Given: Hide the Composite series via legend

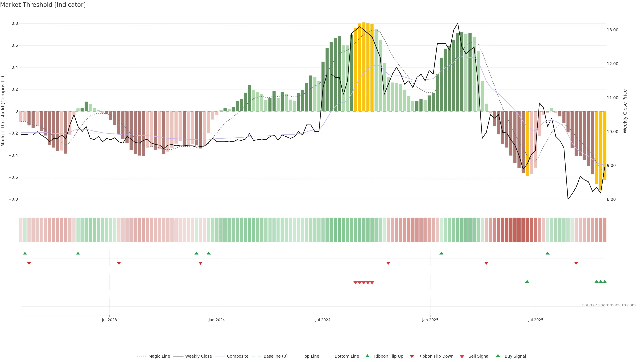Looking at the screenshot, I should click(x=237, y=356).
